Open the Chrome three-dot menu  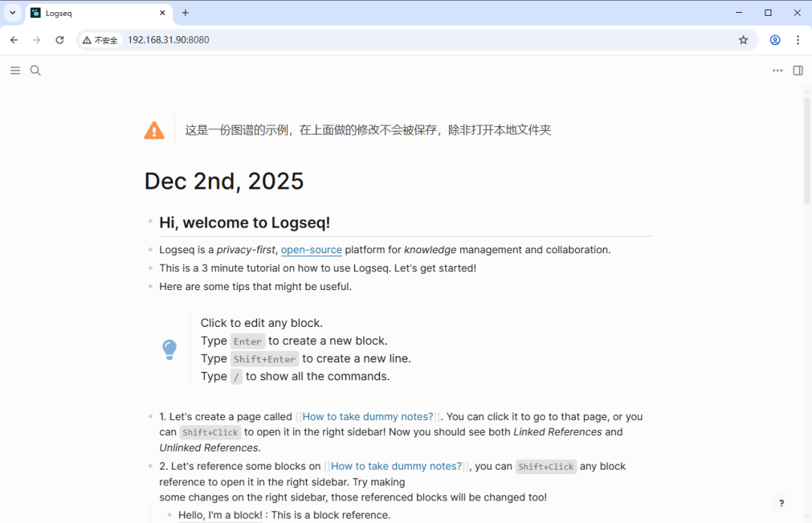798,40
